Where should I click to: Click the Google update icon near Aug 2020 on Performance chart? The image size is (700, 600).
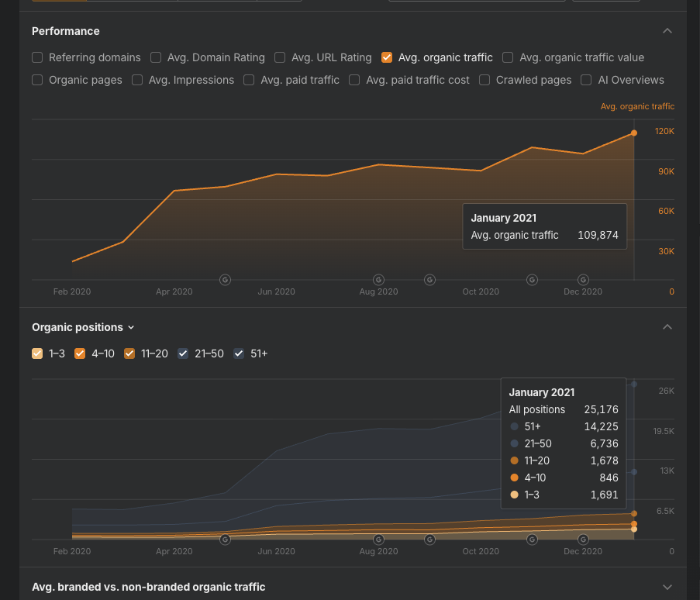378,280
